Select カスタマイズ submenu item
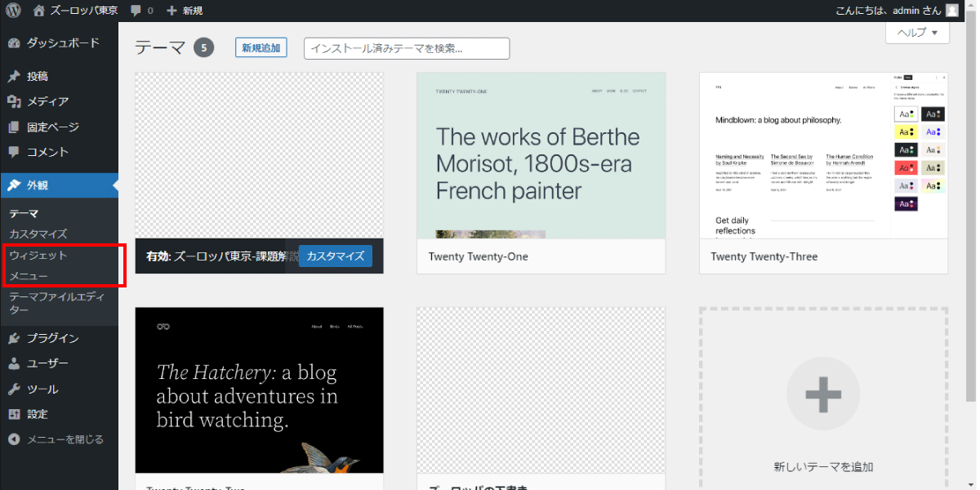Viewport: 980px width, 490px height. tap(38, 234)
